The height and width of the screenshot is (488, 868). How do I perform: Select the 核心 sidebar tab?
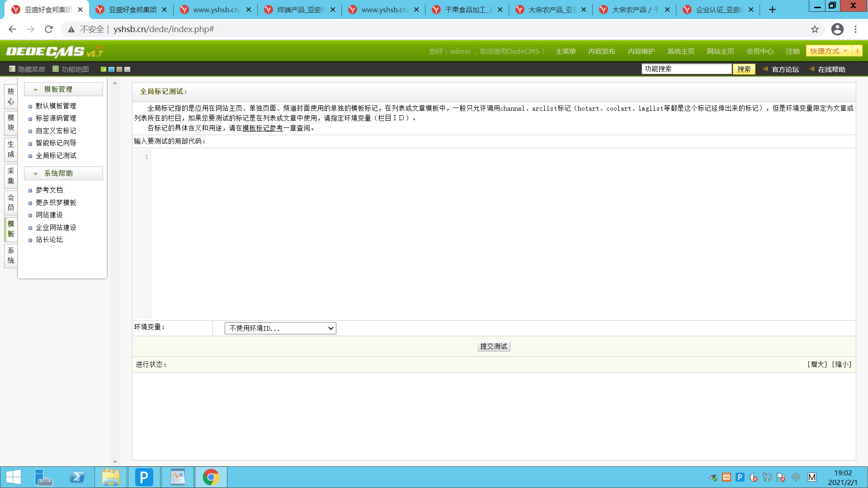pos(10,96)
